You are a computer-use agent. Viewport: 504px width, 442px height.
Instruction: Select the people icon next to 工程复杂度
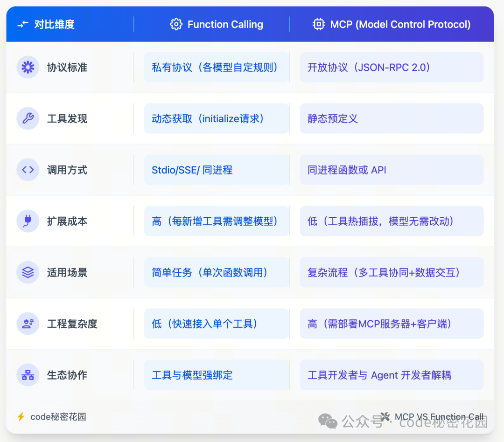tap(28, 324)
